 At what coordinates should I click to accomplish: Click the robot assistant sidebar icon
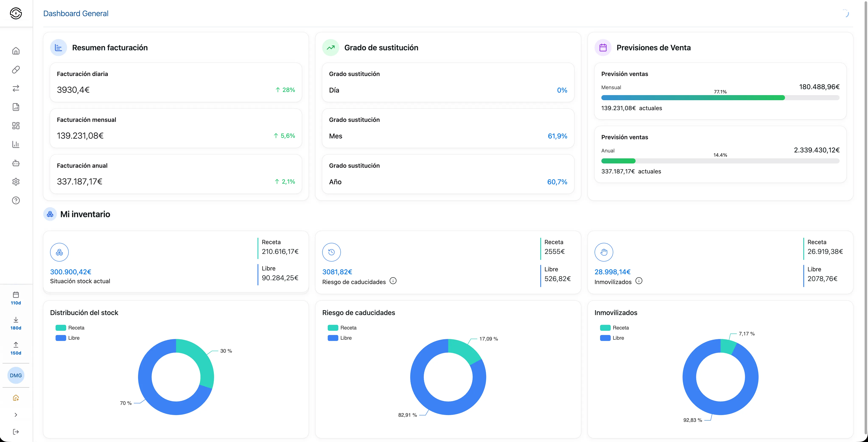16,163
